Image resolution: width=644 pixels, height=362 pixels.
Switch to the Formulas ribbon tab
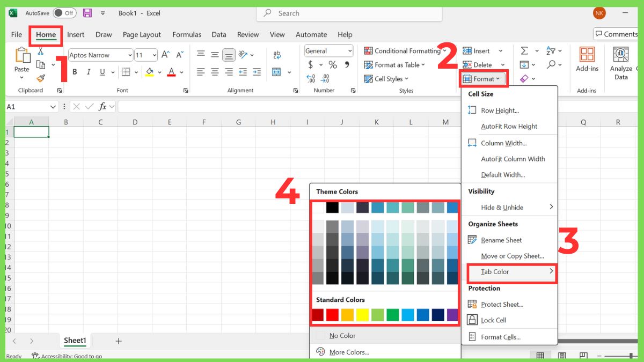pyautogui.click(x=187, y=34)
